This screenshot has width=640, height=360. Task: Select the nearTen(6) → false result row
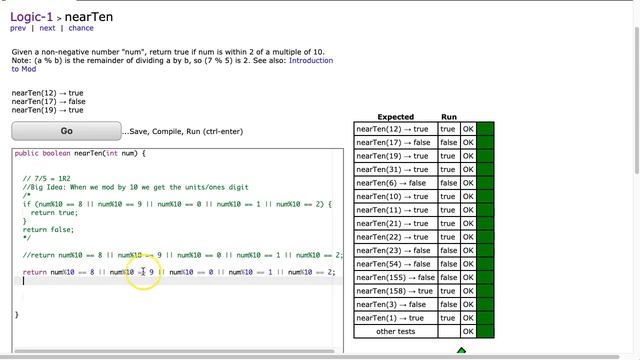coord(424,183)
